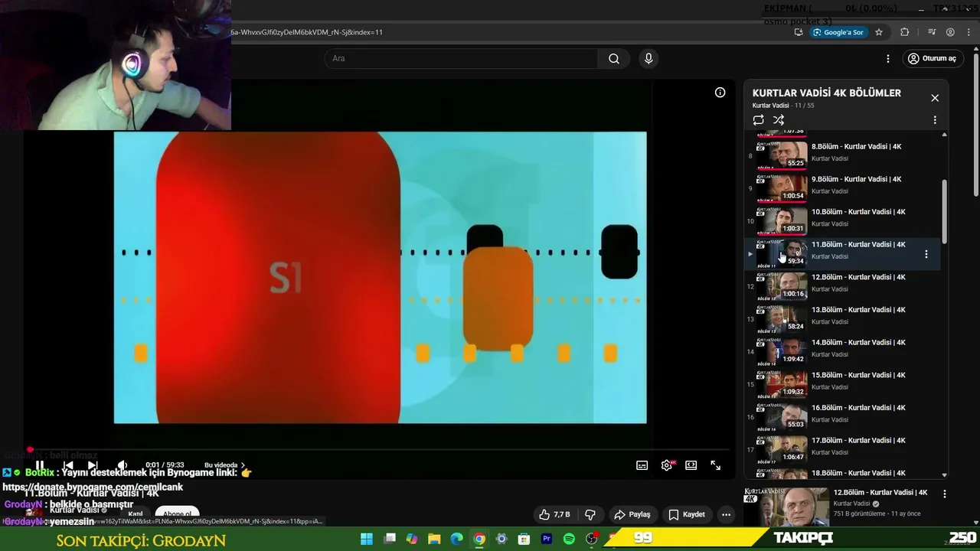Open YouTube settings three-dot menu near Oturum aç
980x551 pixels.
[x=888, y=59]
